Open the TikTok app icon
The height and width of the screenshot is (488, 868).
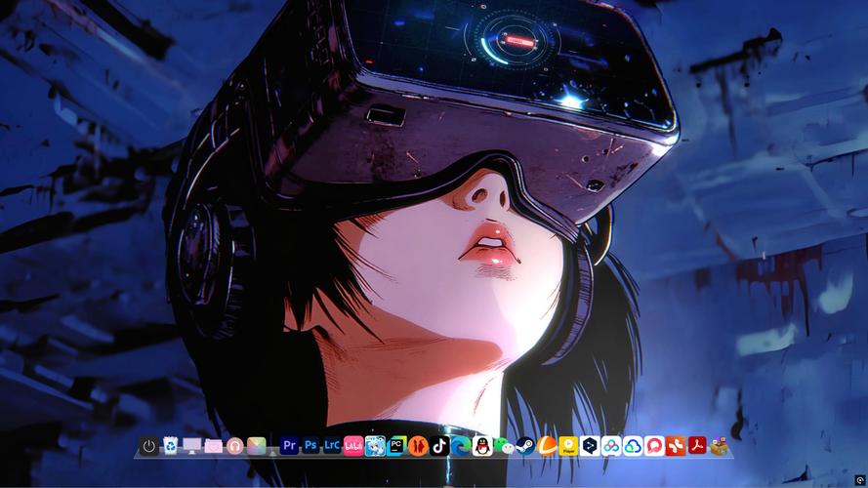tap(439, 446)
